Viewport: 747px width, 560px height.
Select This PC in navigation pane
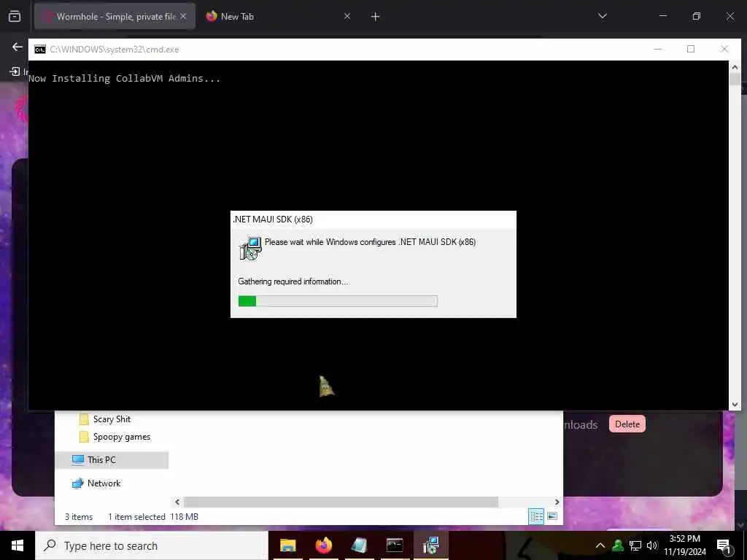point(112,460)
